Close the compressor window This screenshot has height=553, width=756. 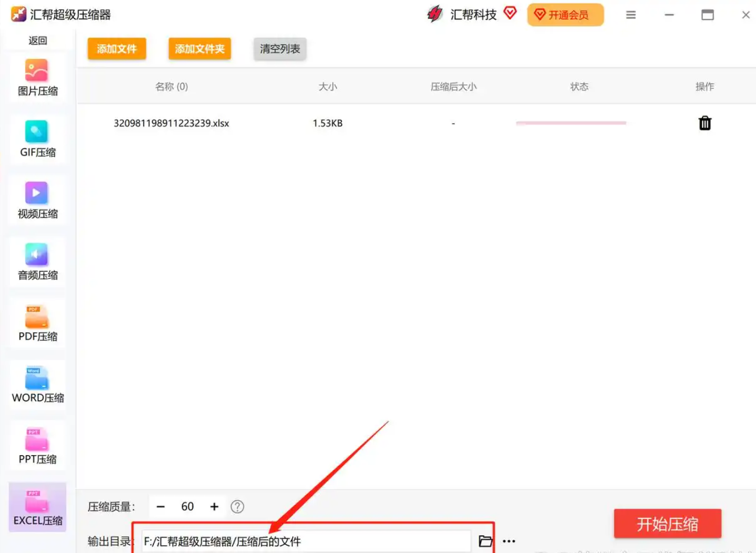point(746,15)
